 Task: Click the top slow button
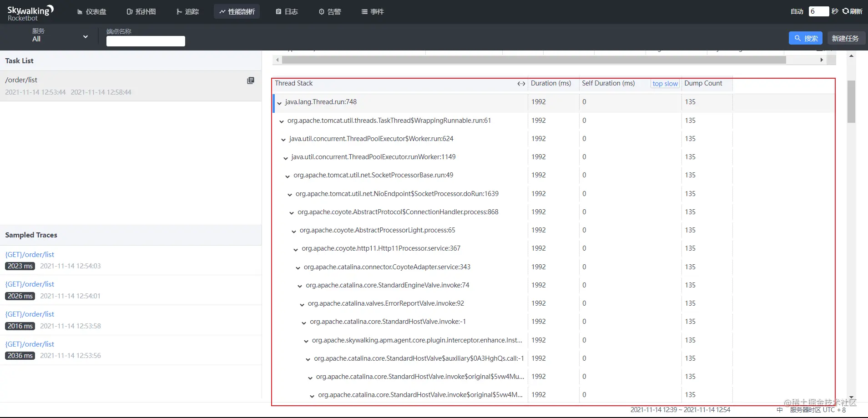point(665,84)
